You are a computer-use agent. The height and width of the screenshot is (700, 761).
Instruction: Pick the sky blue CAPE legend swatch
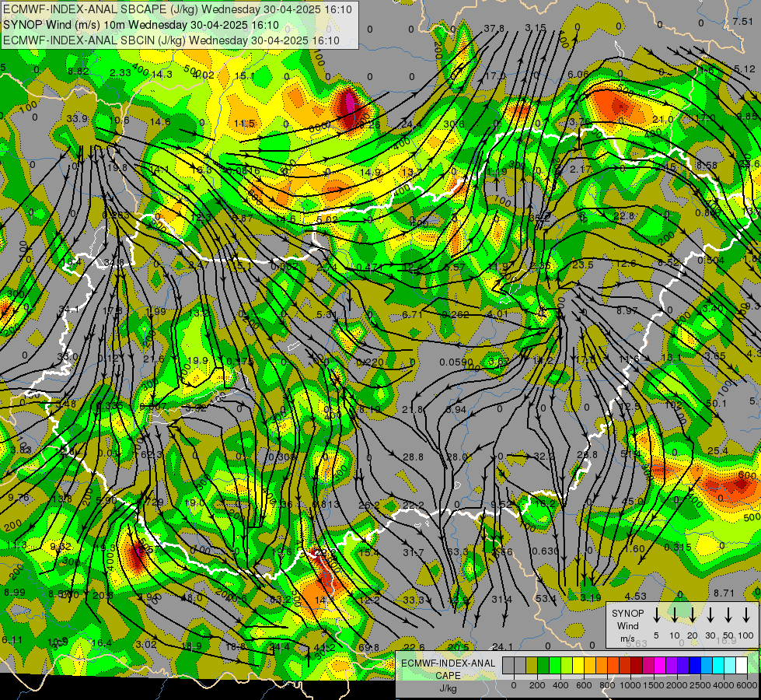point(706,665)
